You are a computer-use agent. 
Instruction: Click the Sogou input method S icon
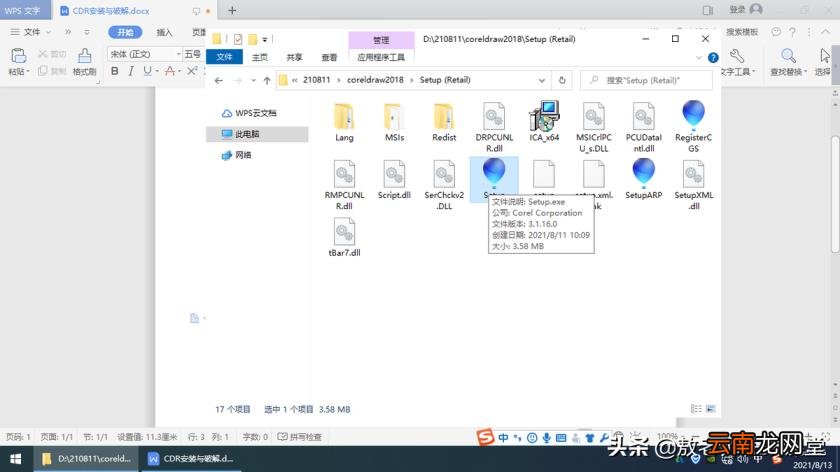(x=485, y=437)
